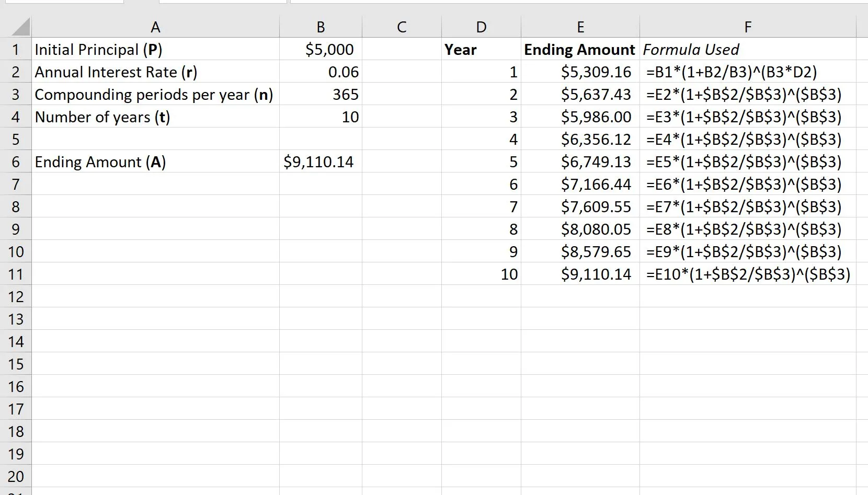Select column A header

(155, 27)
